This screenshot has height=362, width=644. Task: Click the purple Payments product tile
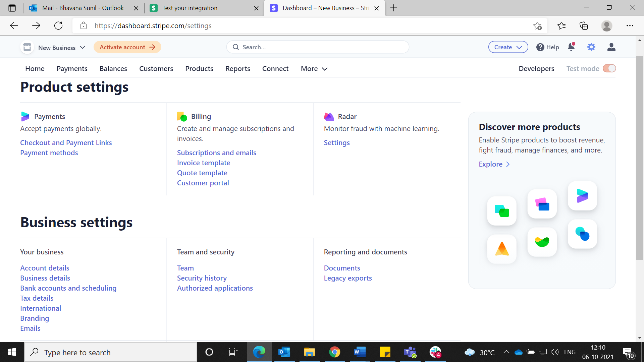coord(582,196)
